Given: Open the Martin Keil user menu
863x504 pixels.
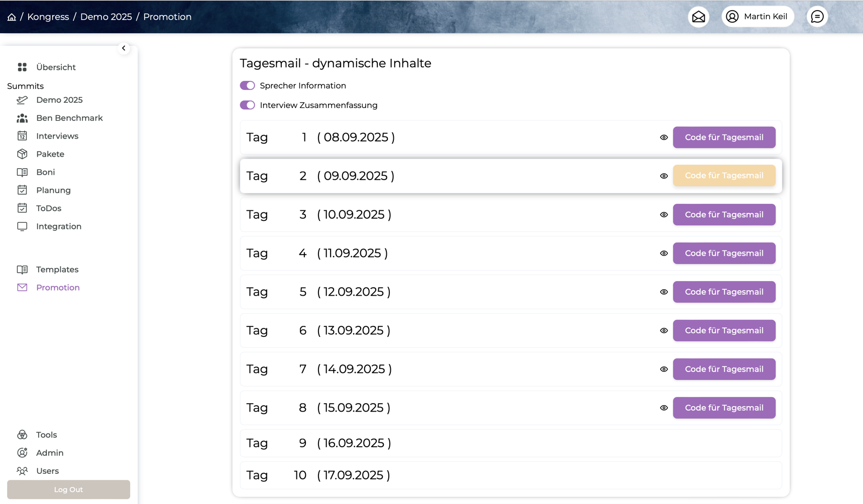Looking at the screenshot, I should (758, 17).
